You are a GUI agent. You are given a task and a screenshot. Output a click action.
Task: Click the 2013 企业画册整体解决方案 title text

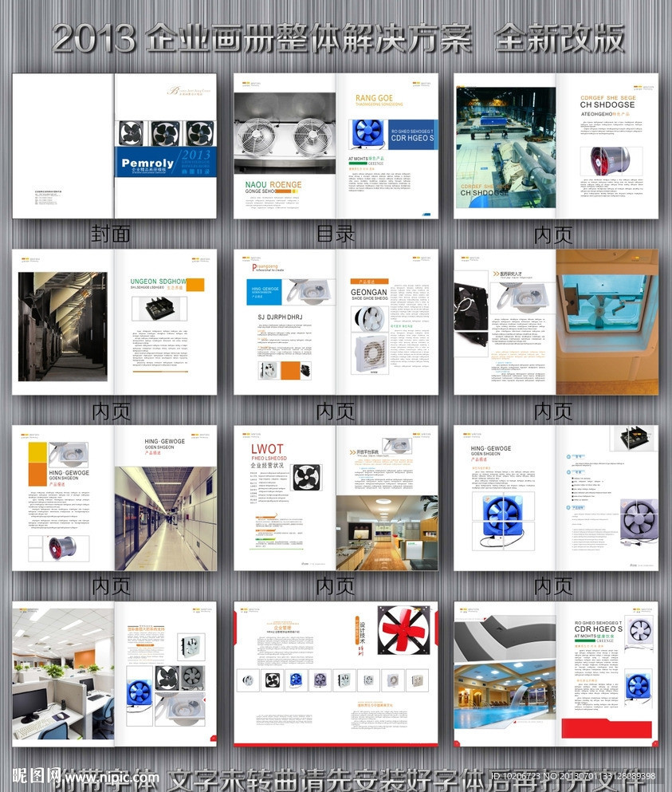[x=261, y=38]
